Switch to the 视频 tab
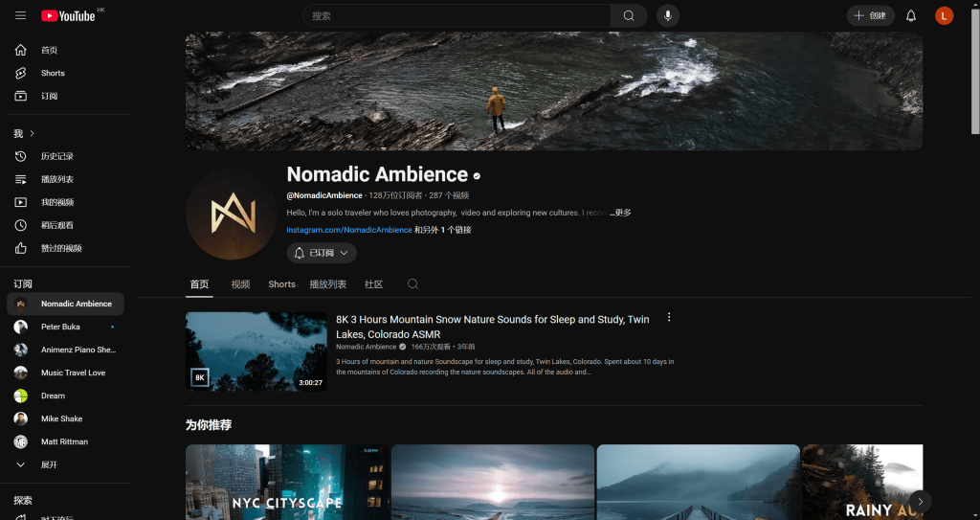 click(240, 284)
